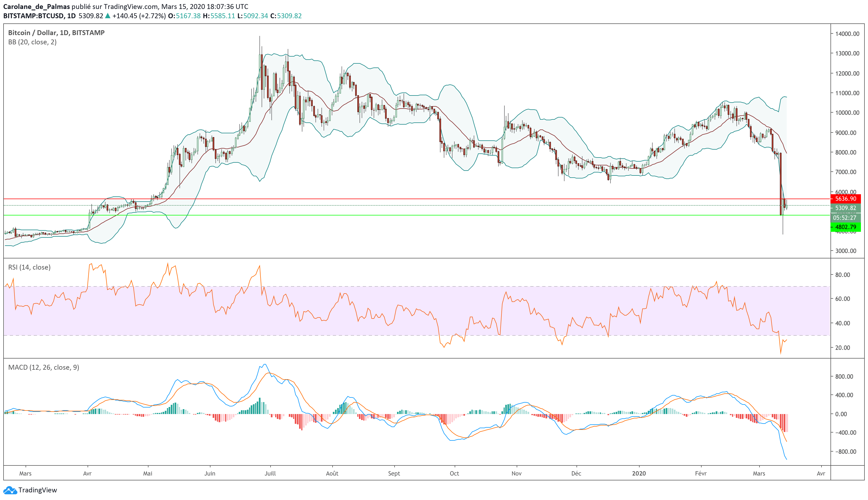Click the Oct month label on time axis

(454, 473)
